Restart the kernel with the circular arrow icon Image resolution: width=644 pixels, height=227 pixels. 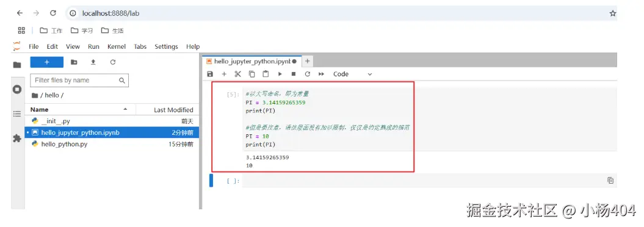coord(307,74)
